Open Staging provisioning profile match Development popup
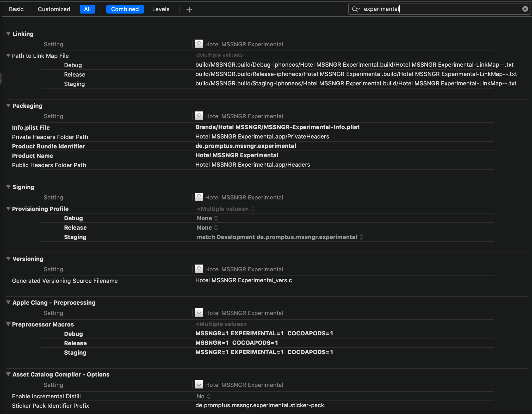532x414 pixels. 280,237
